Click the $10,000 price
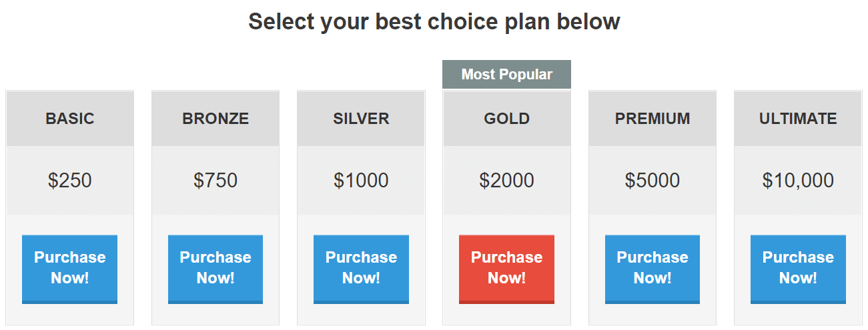 pos(798,181)
